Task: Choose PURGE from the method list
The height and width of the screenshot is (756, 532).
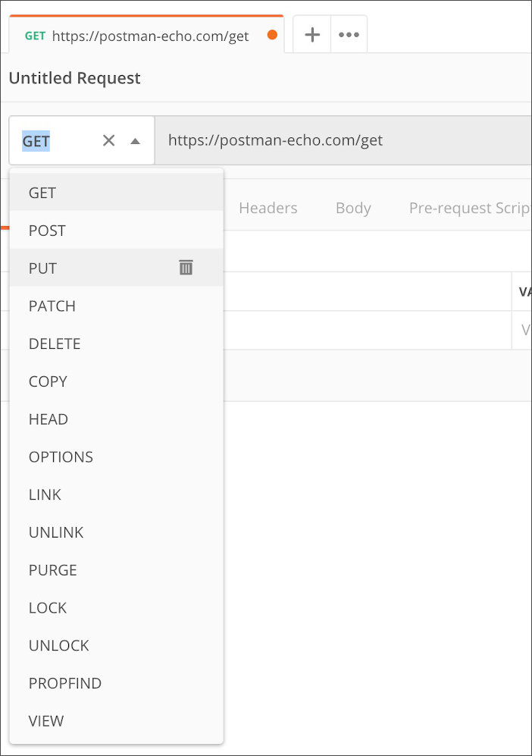Action: click(x=116, y=570)
